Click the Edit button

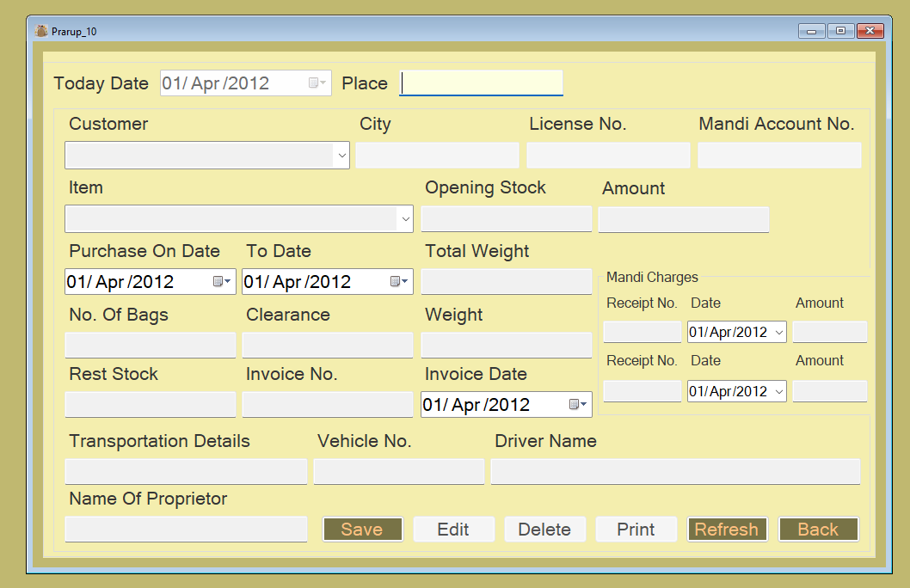pos(453,529)
